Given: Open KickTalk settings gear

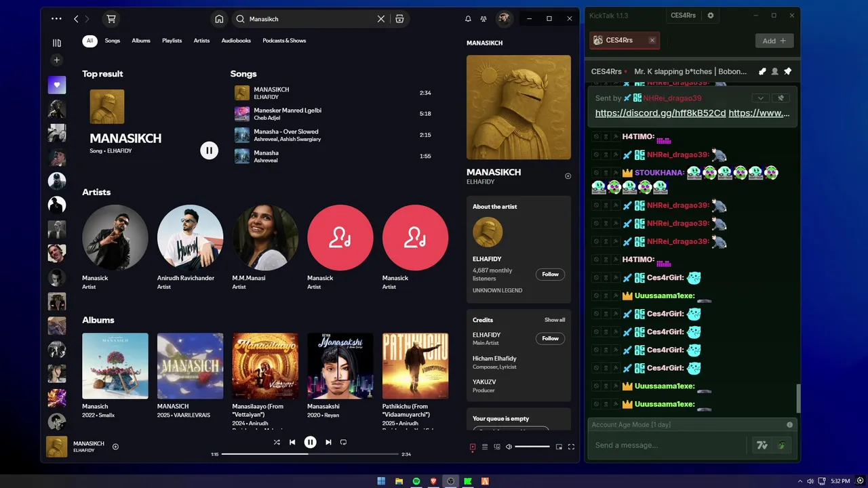Looking at the screenshot, I should (x=711, y=16).
